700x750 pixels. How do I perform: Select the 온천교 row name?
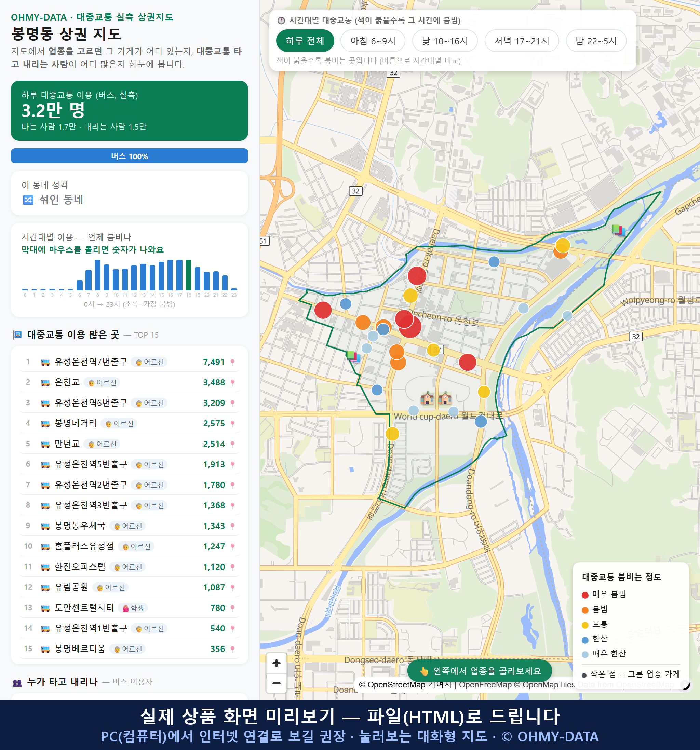(67, 382)
